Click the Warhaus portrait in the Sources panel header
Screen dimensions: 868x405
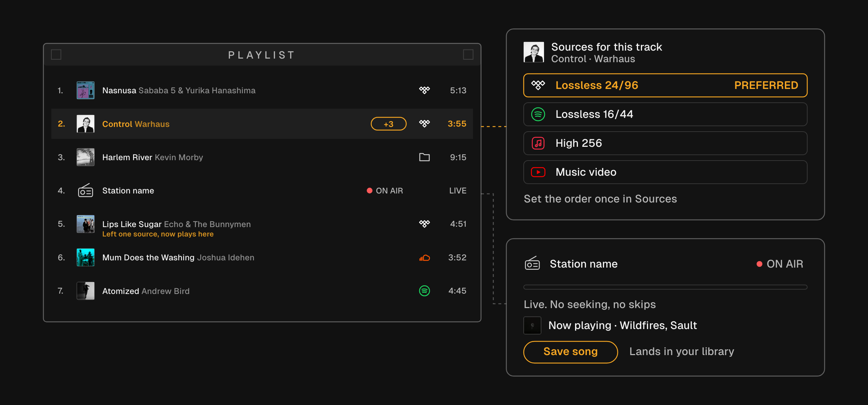pos(533,52)
